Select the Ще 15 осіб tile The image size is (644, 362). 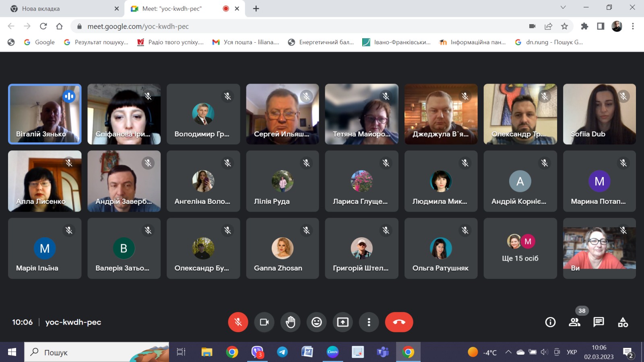[520, 249]
